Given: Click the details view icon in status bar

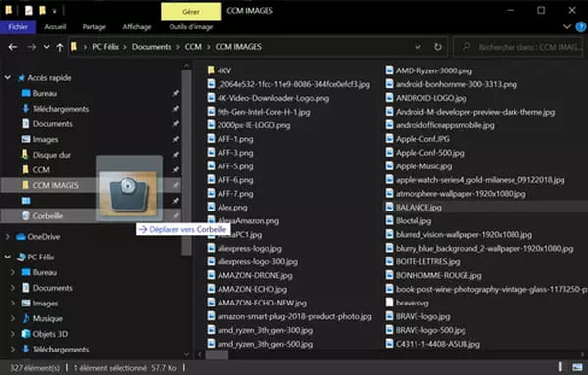Looking at the screenshot, I should [561, 367].
